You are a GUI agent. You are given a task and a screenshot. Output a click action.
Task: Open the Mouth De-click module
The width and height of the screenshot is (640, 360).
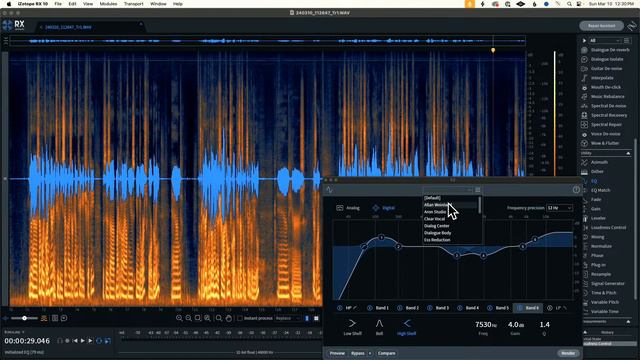coord(606,87)
